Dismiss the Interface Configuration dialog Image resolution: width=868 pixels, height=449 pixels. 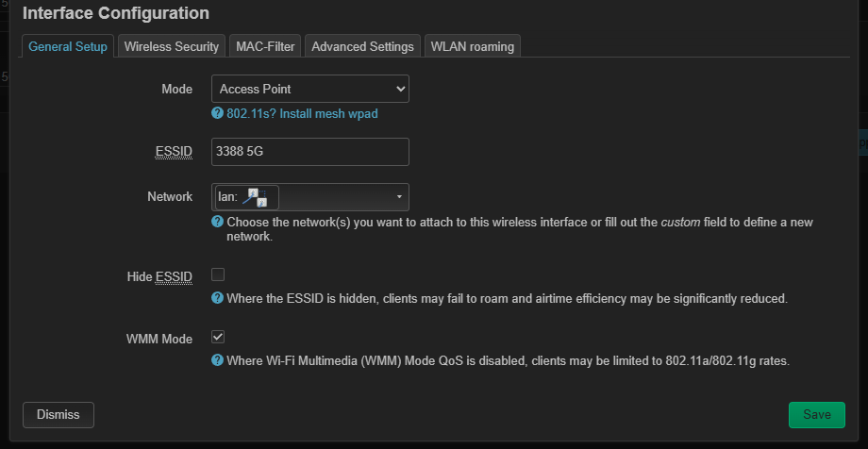[x=58, y=415]
